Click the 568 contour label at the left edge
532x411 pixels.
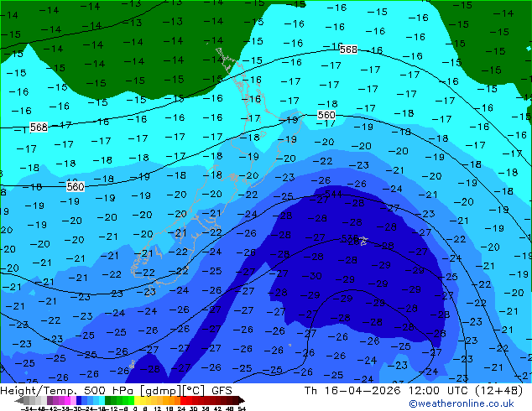[x=39, y=127]
